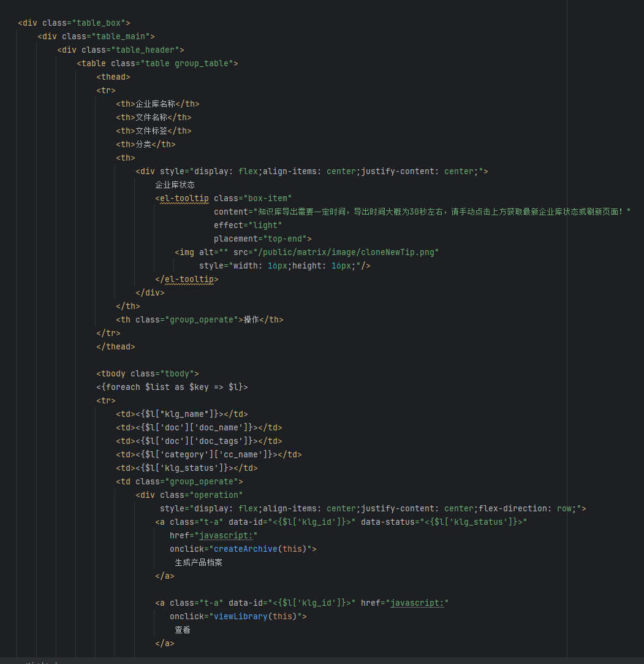This screenshot has width=644, height=664.
Task: Click the closing /thead tag
Action: [x=116, y=347]
